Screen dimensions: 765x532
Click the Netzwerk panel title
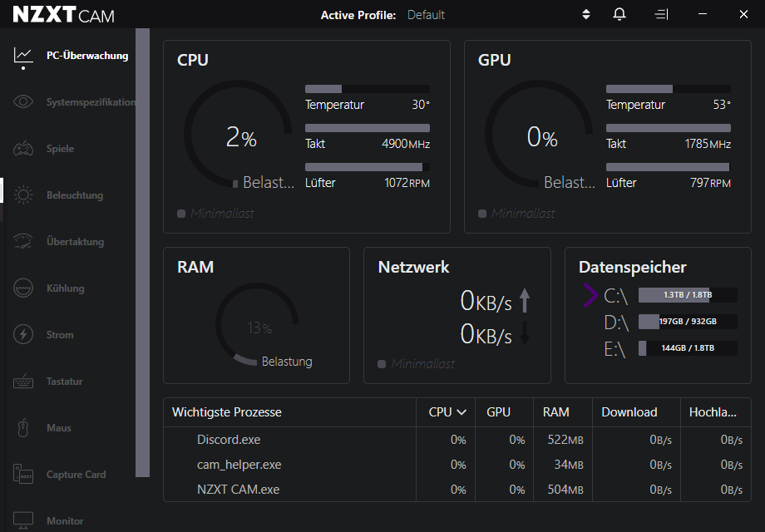coord(413,267)
